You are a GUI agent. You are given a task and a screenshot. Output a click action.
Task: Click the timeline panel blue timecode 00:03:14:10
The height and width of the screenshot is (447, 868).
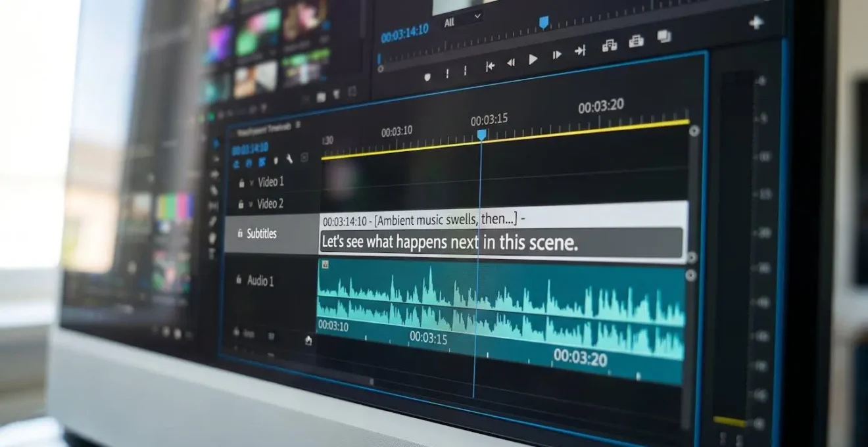pyautogui.click(x=250, y=148)
